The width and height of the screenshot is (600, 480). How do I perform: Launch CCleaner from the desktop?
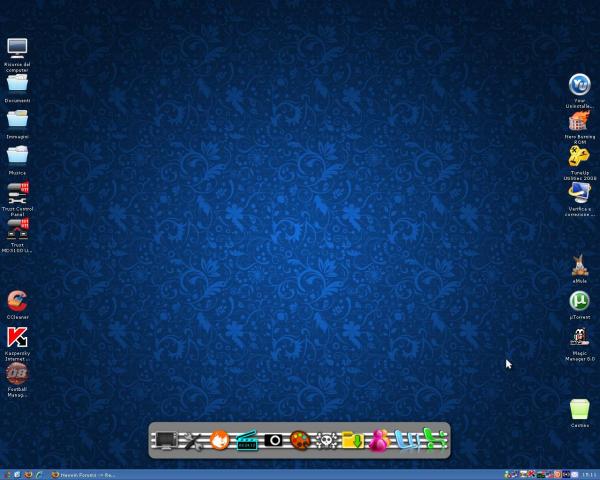17,305
